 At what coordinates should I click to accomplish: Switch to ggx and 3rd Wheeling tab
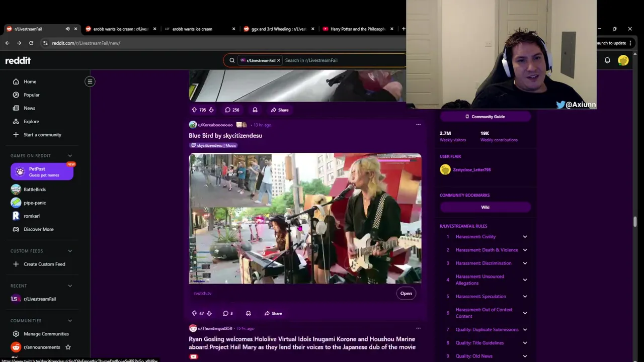click(278, 29)
